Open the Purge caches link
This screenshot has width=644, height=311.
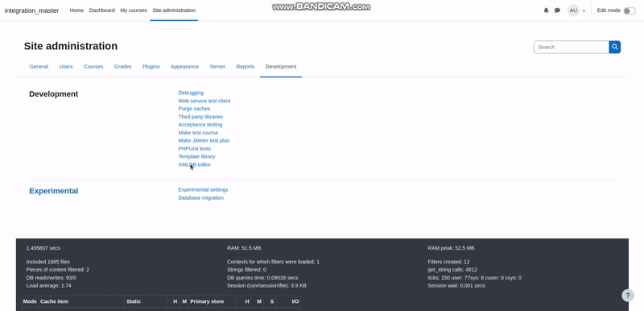(x=194, y=109)
